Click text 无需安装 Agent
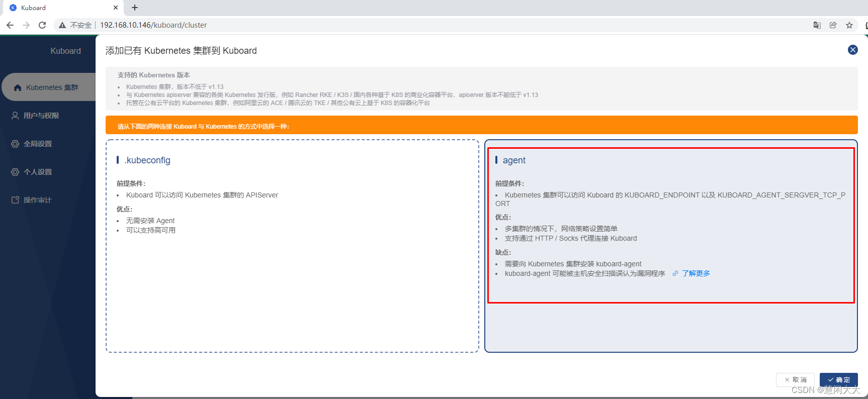Image resolution: width=868 pixels, height=399 pixels. coord(150,221)
